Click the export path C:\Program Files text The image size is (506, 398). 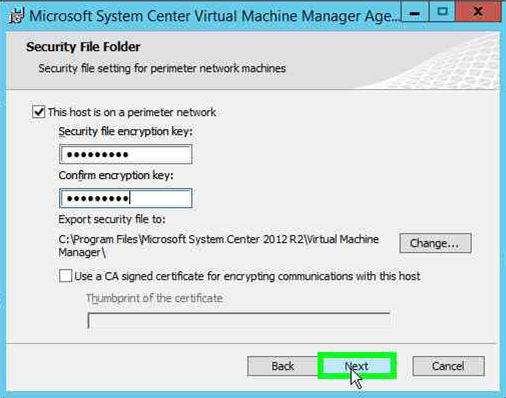click(219, 245)
